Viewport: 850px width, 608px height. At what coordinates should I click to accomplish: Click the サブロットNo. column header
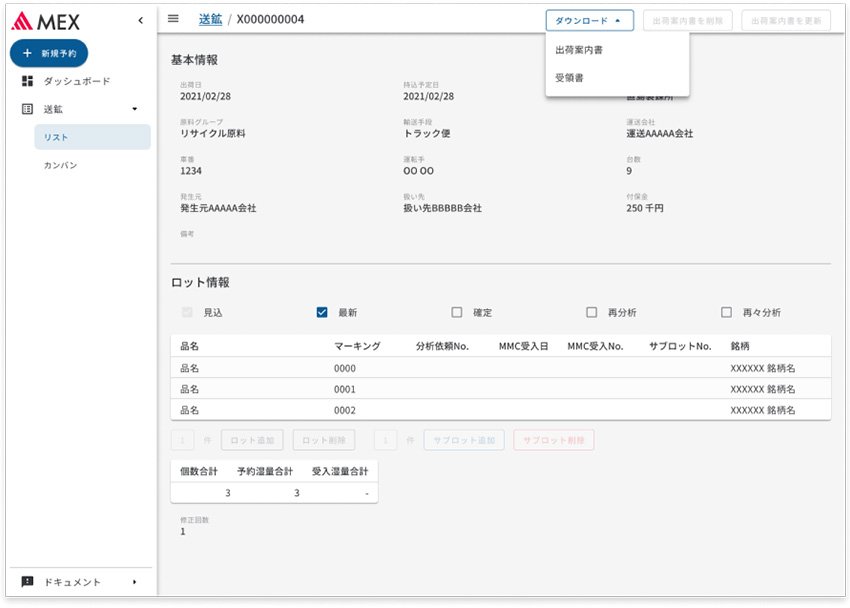[x=680, y=346]
